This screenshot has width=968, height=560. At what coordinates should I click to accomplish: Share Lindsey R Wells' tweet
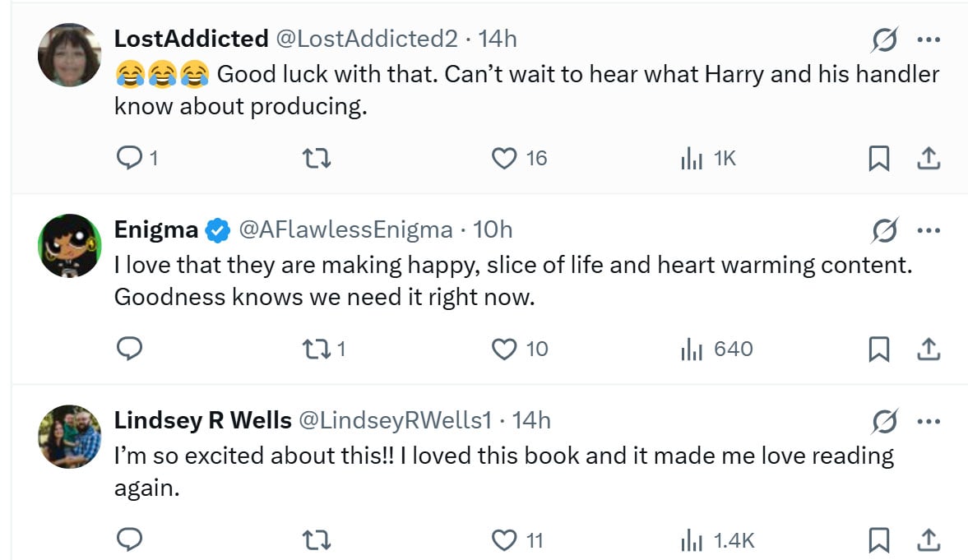[x=928, y=540]
